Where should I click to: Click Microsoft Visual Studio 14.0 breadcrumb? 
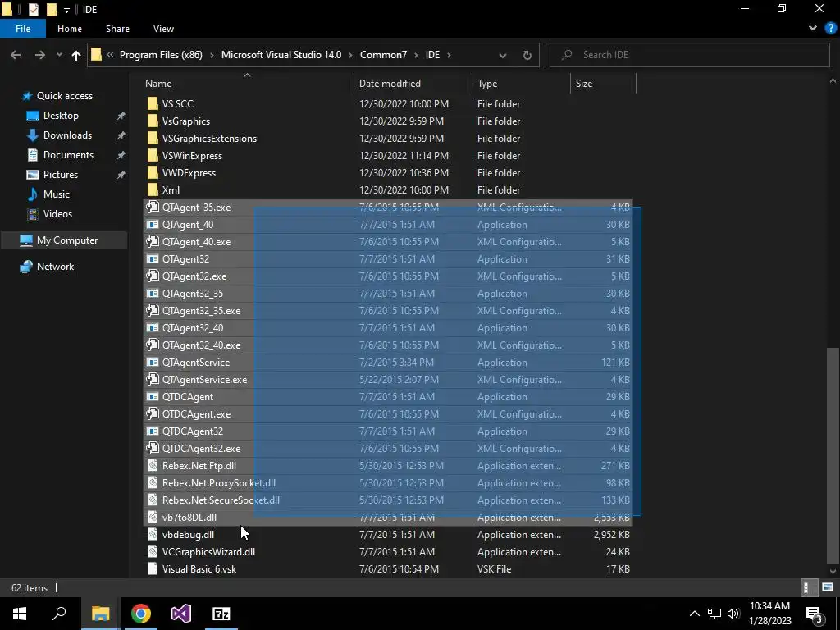click(281, 55)
